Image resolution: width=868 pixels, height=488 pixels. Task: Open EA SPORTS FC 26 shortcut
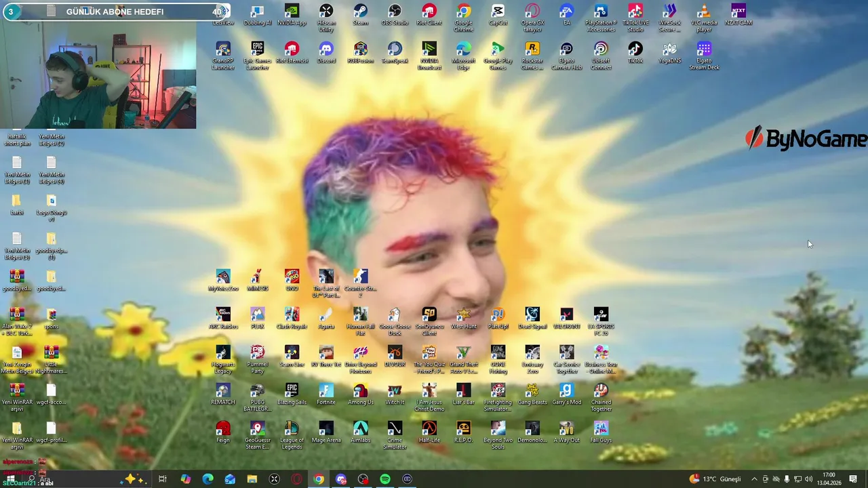[601, 322]
